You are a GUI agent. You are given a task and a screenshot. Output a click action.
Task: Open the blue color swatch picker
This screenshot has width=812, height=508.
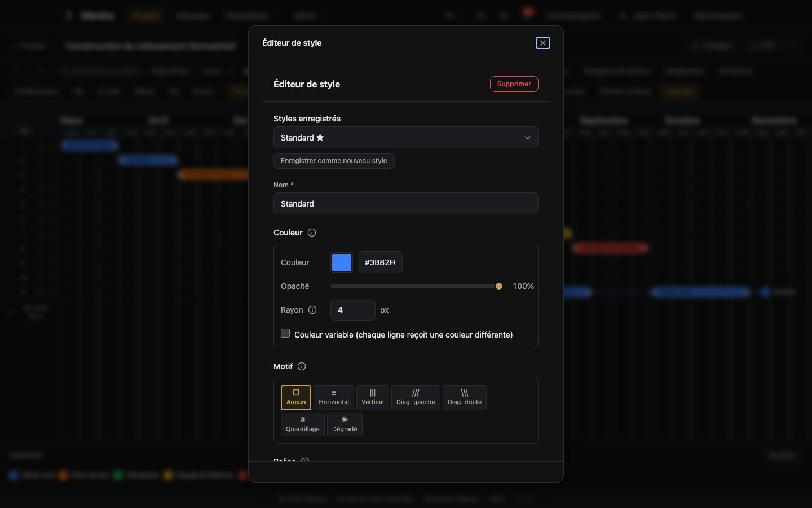pos(342,262)
